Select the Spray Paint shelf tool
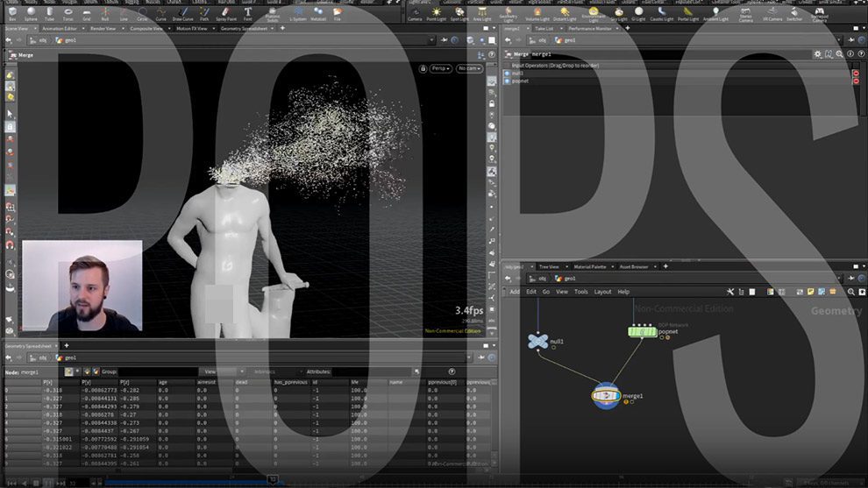Screen dimensions: 868x488 [226, 13]
